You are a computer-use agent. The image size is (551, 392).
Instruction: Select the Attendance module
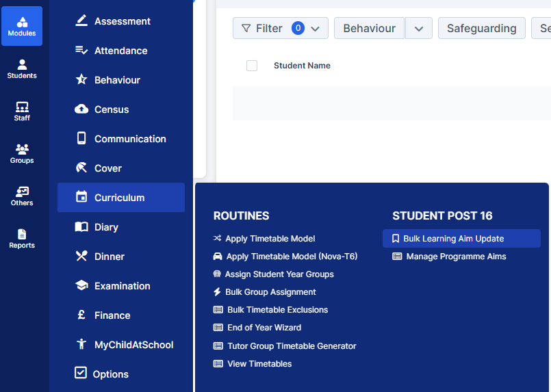point(121,51)
